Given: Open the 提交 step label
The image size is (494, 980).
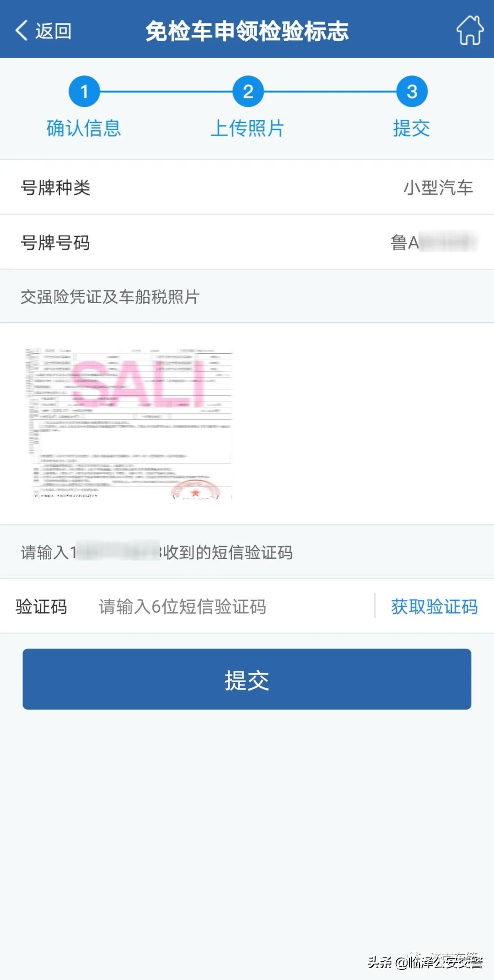Looking at the screenshot, I should click(412, 128).
